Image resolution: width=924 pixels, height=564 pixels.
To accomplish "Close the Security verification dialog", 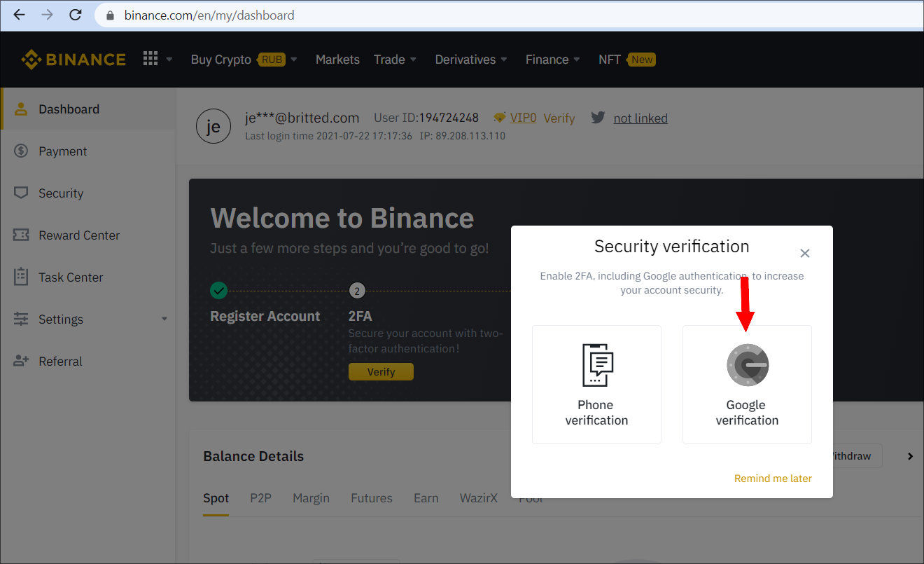I will 805,253.
